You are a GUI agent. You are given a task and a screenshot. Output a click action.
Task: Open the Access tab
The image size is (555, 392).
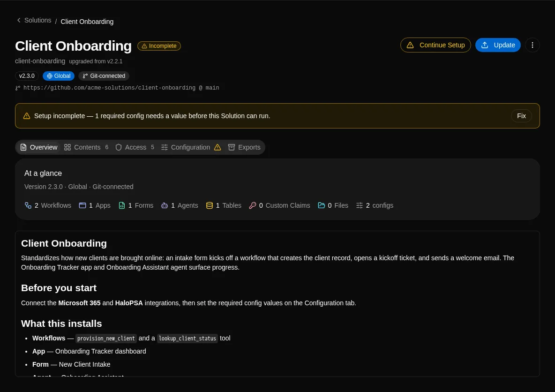135,147
